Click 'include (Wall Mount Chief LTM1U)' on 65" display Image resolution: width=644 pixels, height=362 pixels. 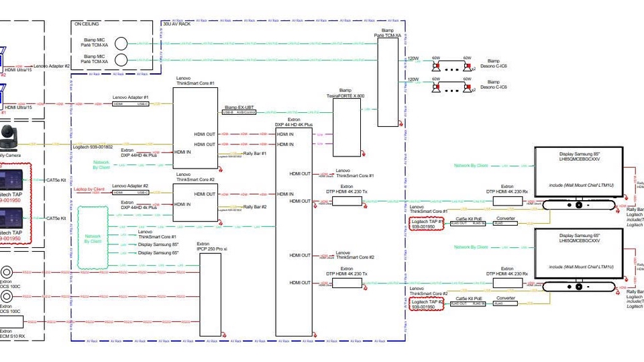[581, 267]
